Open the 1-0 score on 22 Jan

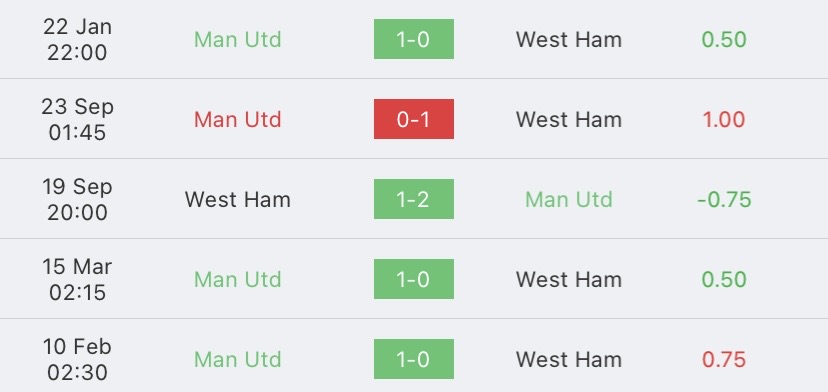point(413,39)
